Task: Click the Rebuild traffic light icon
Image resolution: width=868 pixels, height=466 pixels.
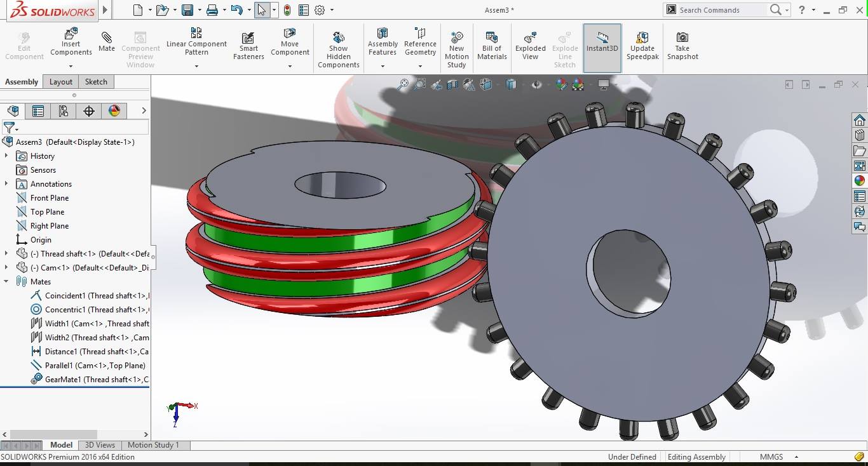Action: 287,10
